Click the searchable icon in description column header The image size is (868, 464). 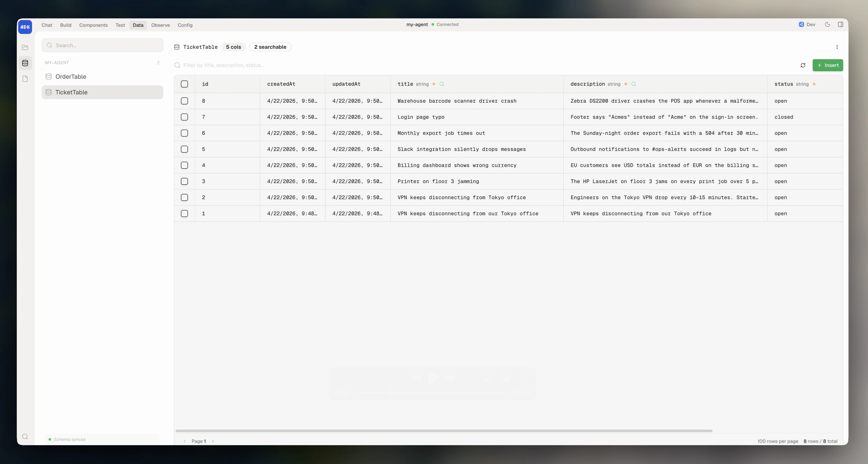634,84
